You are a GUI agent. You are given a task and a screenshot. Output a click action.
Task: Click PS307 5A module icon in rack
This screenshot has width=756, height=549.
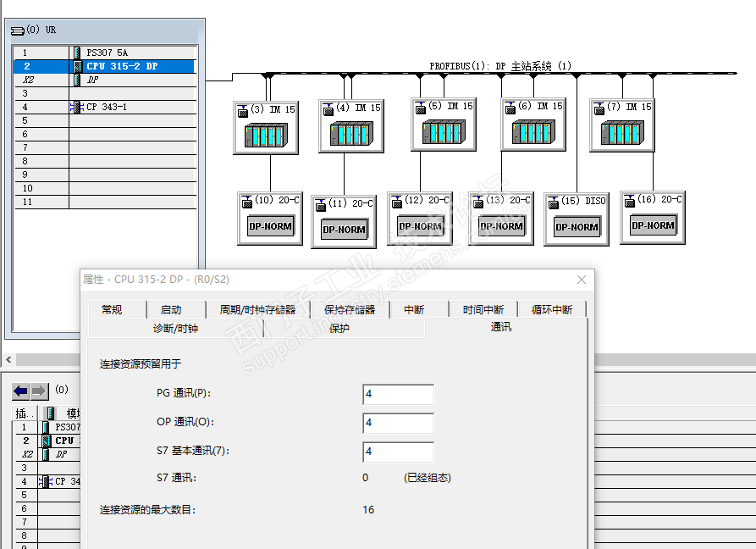click(77, 52)
